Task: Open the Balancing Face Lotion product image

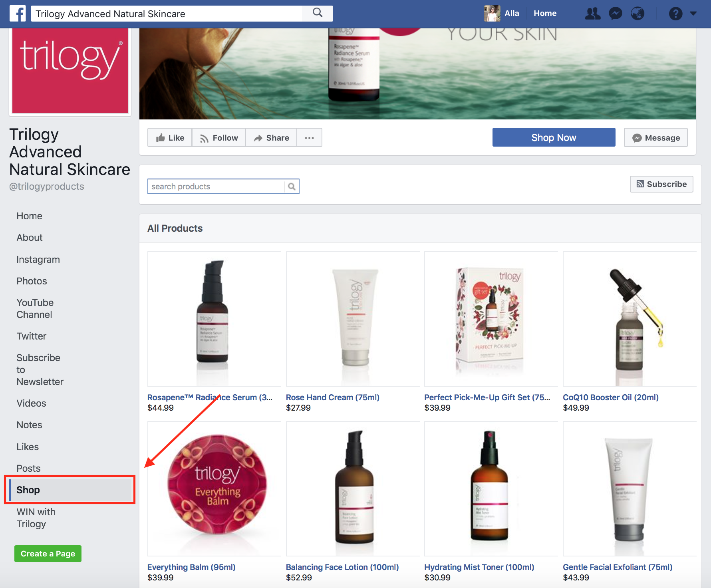Action: click(353, 489)
